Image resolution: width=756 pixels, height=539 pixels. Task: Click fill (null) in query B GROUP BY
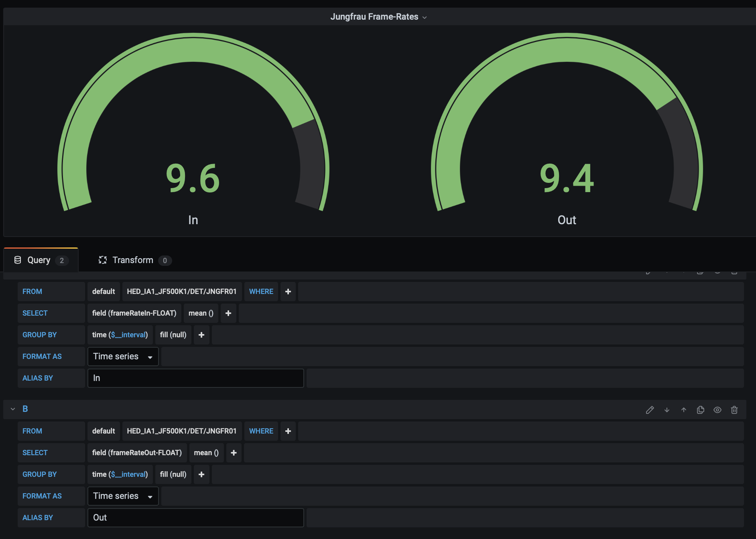(173, 474)
